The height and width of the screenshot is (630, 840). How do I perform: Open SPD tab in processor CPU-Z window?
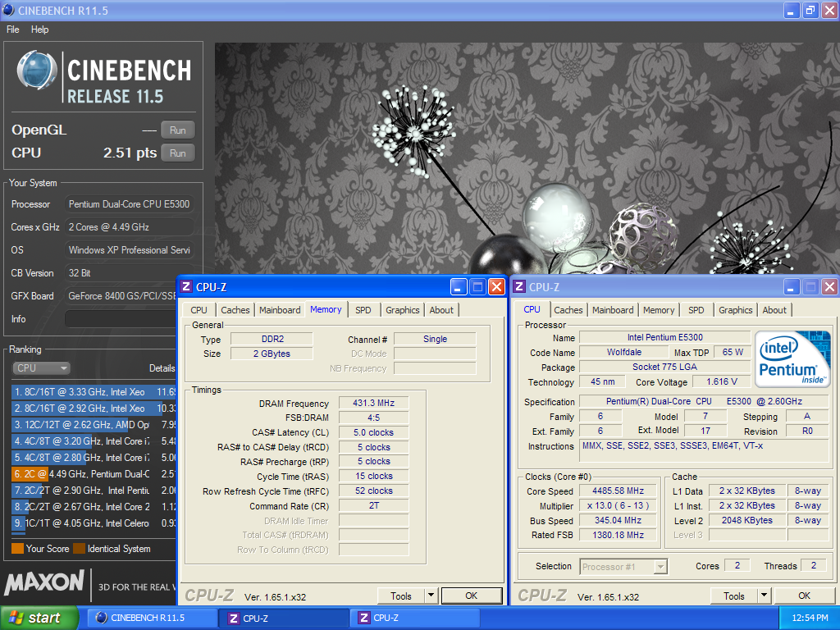[x=696, y=310]
